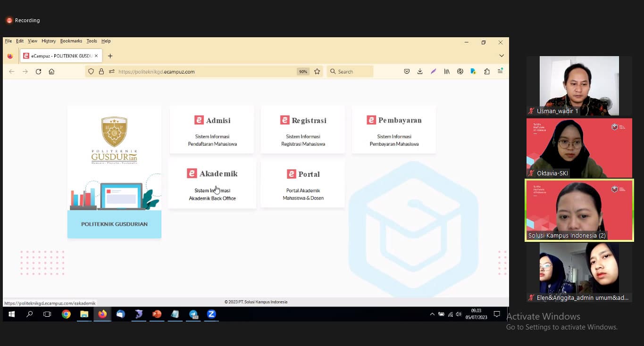Open the Bookmarks menu
This screenshot has width=644, height=346.
click(x=71, y=41)
